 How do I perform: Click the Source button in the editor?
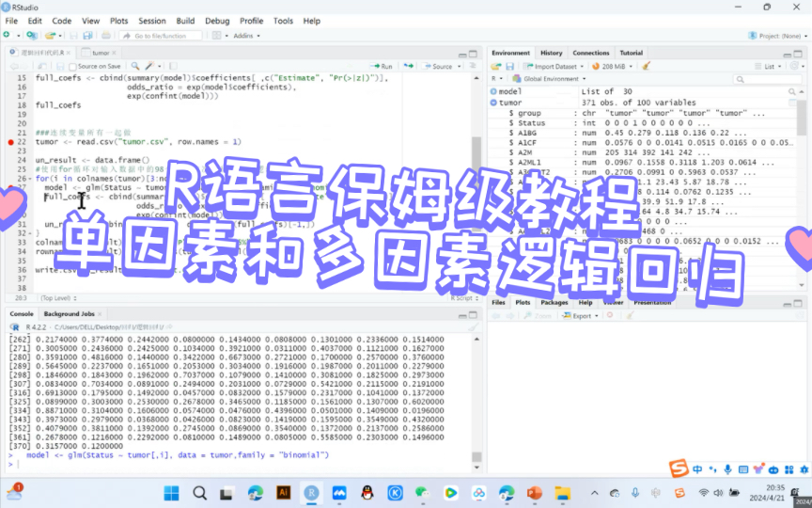(x=438, y=67)
